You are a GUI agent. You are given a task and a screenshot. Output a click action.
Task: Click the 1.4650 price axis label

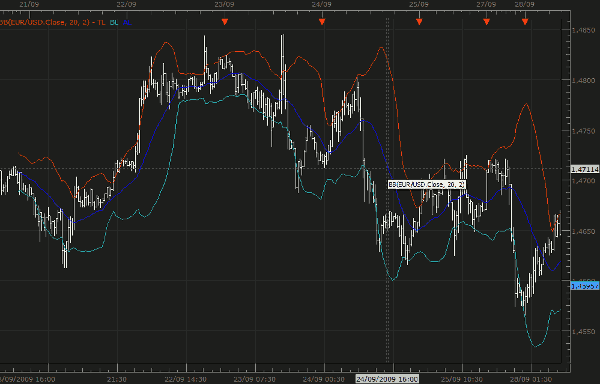pyautogui.click(x=583, y=231)
